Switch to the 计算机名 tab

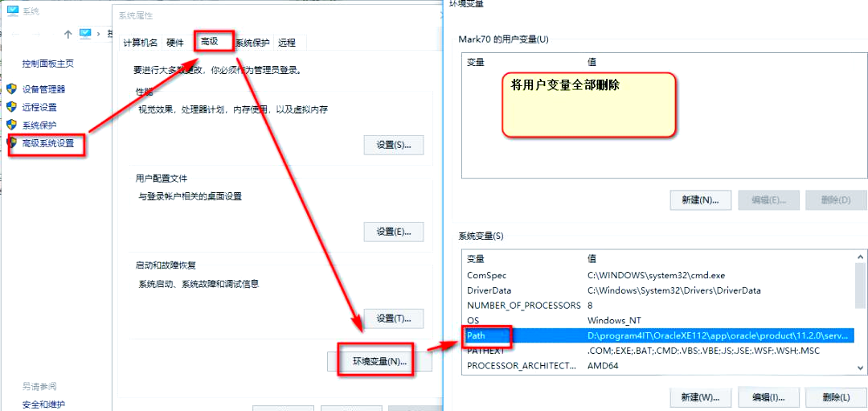[x=141, y=43]
